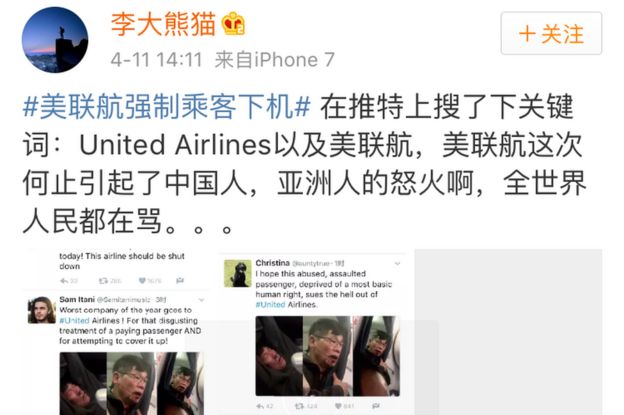624x415 pixels.
Task: Open the dropdown chevron on Christina's tweet
Action: coord(397,263)
